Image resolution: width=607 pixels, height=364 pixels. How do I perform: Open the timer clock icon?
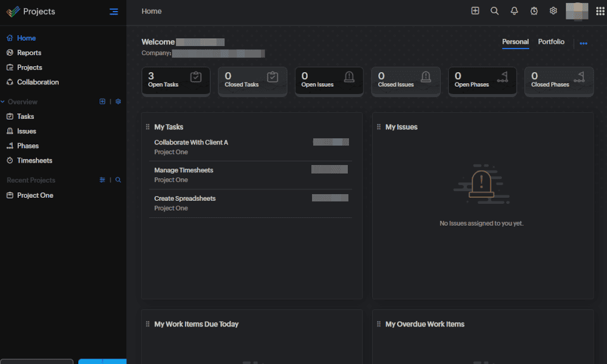[534, 11]
